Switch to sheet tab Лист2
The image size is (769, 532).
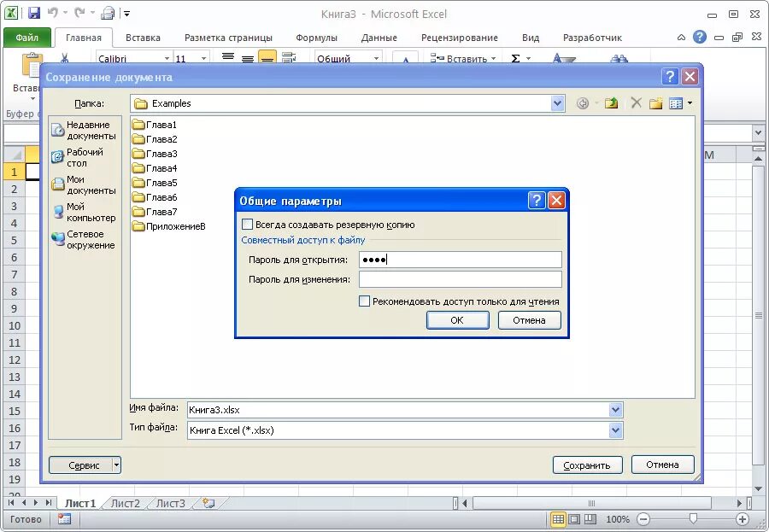tap(126, 503)
